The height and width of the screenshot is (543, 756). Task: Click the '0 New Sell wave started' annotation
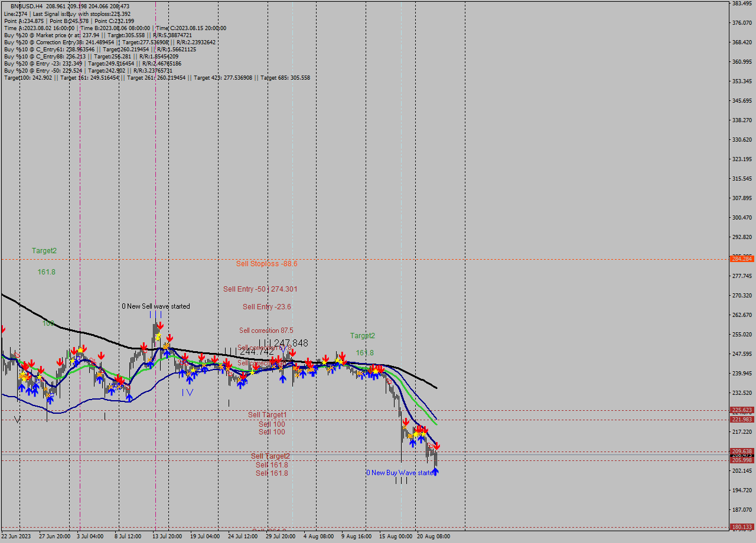click(x=156, y=306)
